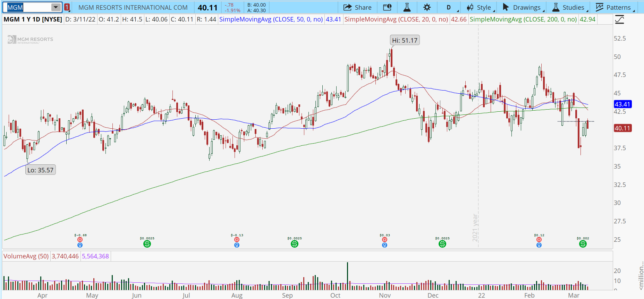Viewport: 644px width, 299px height.
Task: Open the symbol selector dropdown arrow
Action: [x=56, y=7]
